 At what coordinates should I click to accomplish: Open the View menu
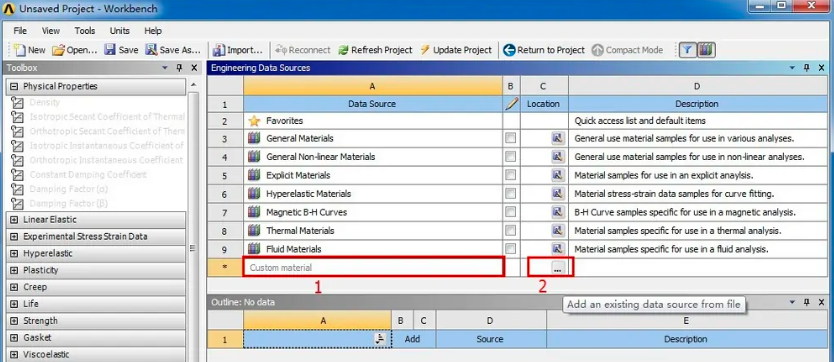click(x=51, y=31)
